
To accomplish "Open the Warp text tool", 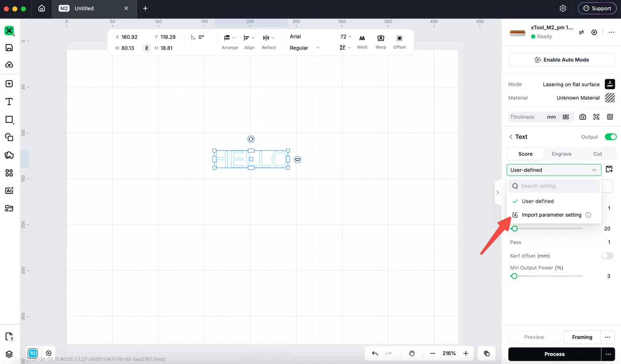I will click(381, 42).
